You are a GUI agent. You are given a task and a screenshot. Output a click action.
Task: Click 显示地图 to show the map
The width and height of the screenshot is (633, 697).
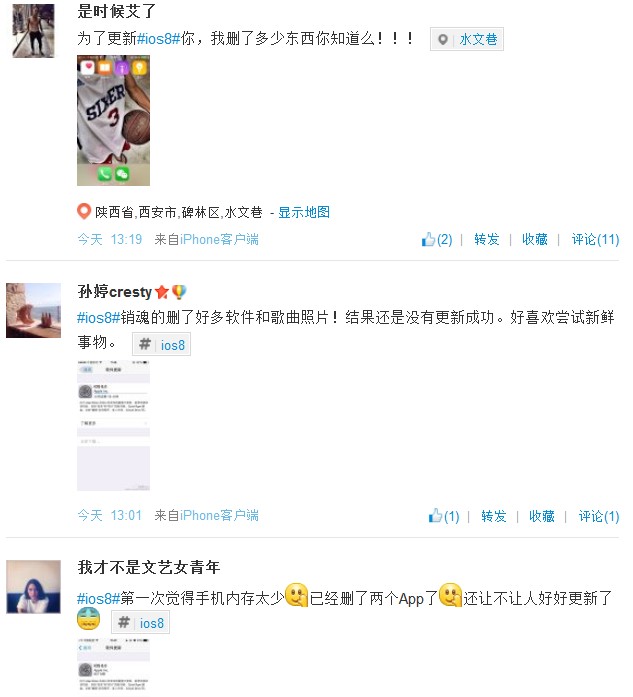[x=304, y=212]
